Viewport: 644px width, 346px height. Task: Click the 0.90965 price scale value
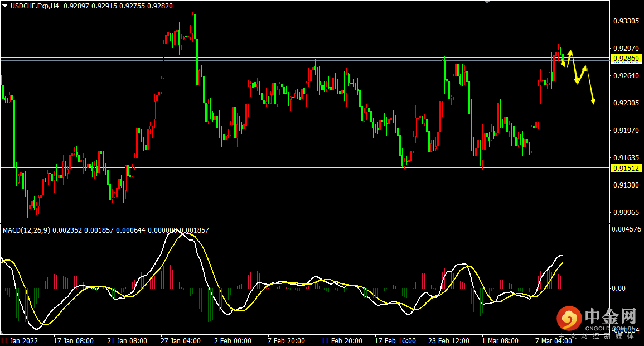point(626,212)
